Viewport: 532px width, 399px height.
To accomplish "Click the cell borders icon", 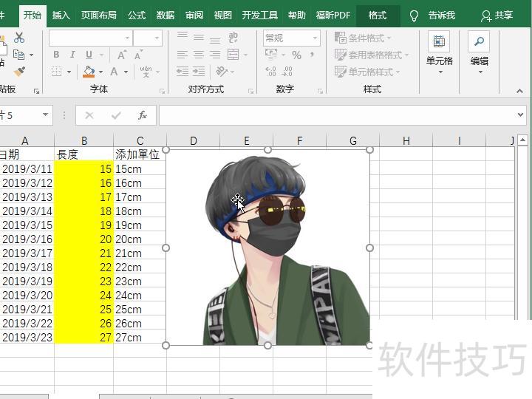I will [x=56, y=72].
